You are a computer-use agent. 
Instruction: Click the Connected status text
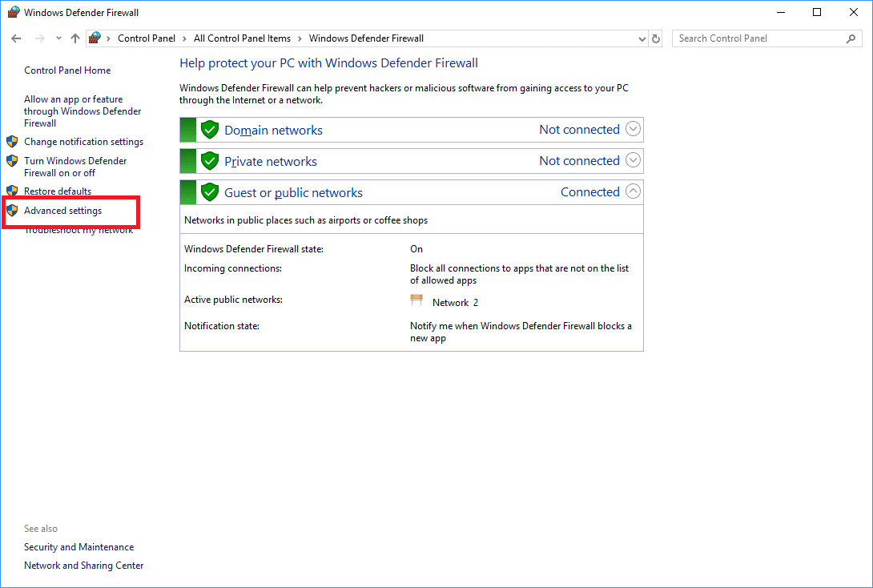[x=589, y=191]
